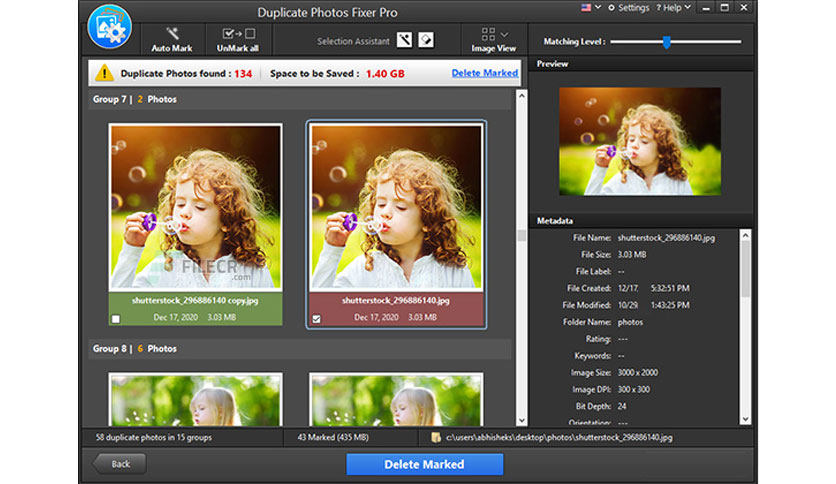The height and width of the screenshot is (484, 836).
Task: Minimize the application window
Action: tap(706, 8)
